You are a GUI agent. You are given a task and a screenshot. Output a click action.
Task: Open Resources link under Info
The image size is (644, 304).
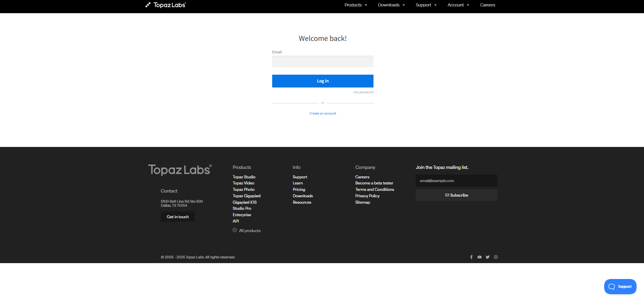(302, 202)
